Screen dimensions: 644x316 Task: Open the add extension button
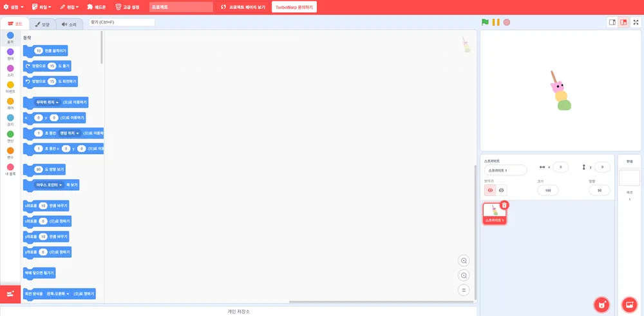point(10,294)
